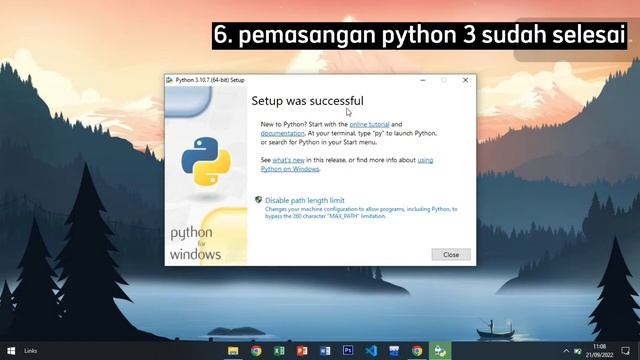Open the Windows Start menu
Screen dimensions: 640x360
click(x=11, y=351)
